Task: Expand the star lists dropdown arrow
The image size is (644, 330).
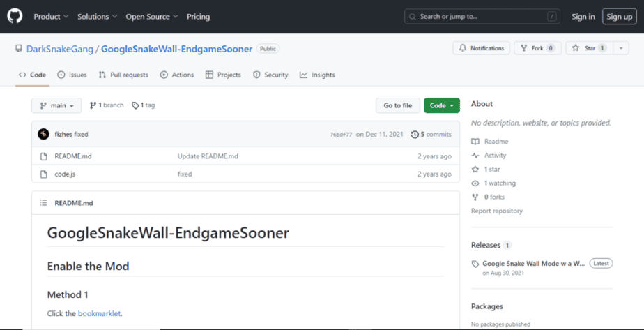Action: click(621, 48)
